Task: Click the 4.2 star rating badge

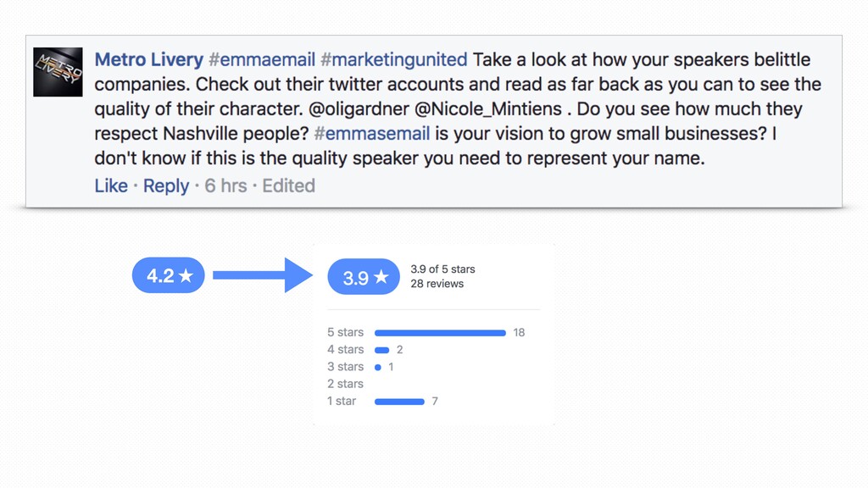Action: (x=169, y=275)
